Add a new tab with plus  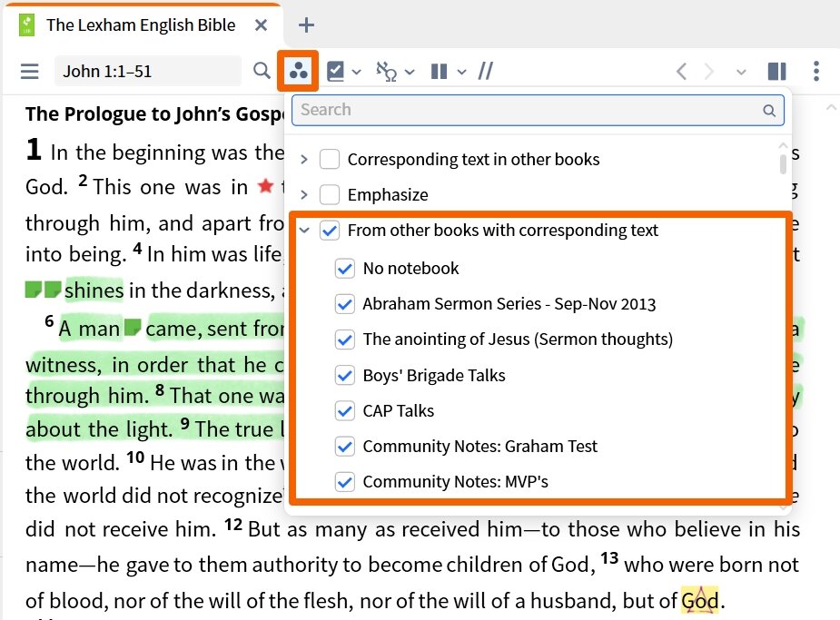tap(306, 25)
